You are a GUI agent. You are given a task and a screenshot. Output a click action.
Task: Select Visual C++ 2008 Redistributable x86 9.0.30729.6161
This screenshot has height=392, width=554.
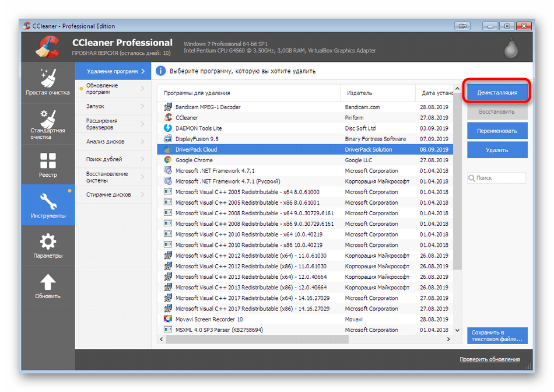tap(305, 223)
